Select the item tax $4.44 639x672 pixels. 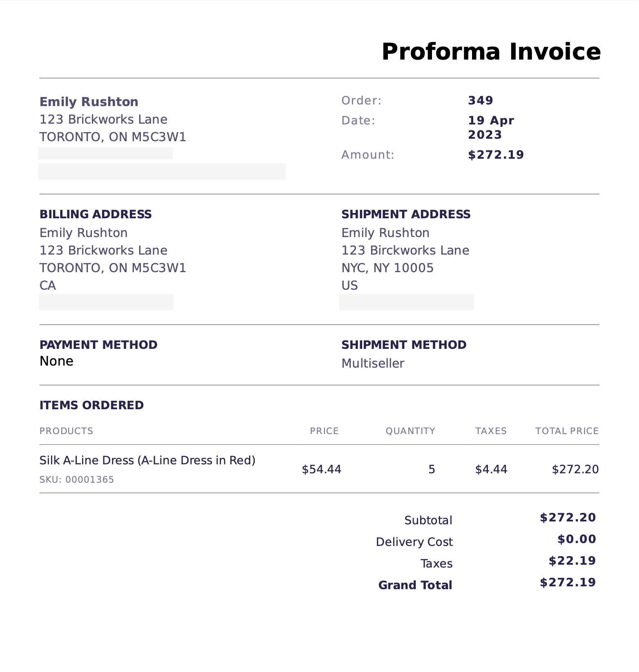point(491,469)
